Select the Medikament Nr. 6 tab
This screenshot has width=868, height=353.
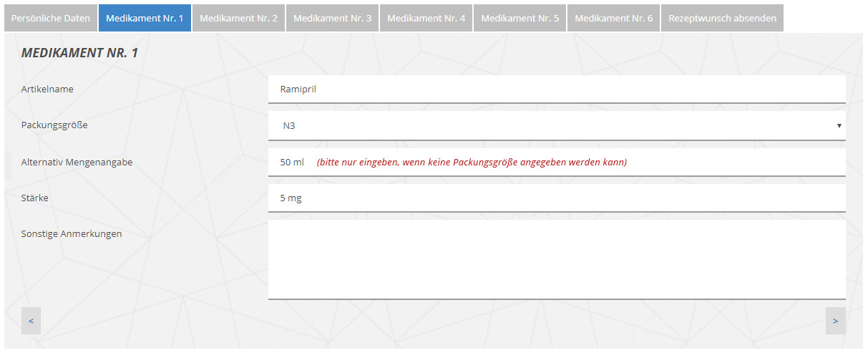pos(613,19)
